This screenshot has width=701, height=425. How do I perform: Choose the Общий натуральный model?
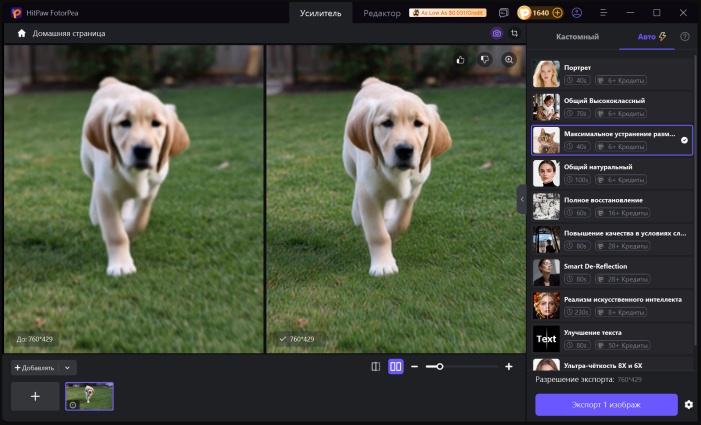pyautogui.click(x=612, y=173)
